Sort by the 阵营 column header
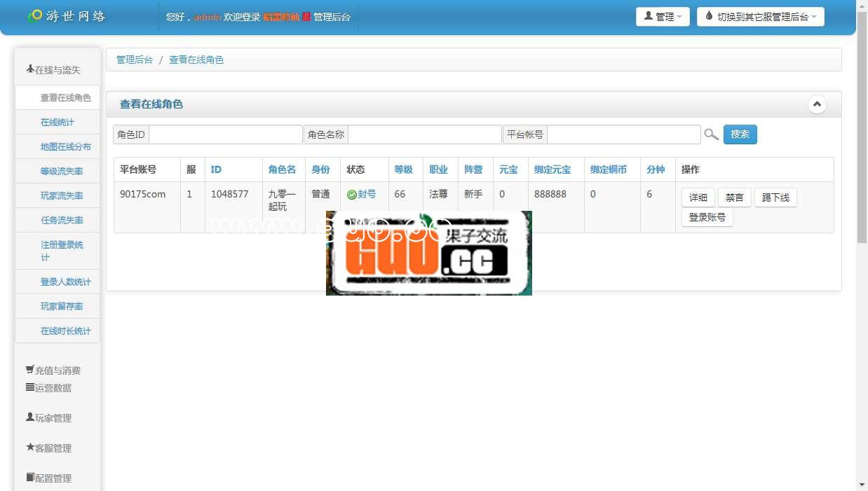This screenshot has height=491, width=868. [473, 170]
